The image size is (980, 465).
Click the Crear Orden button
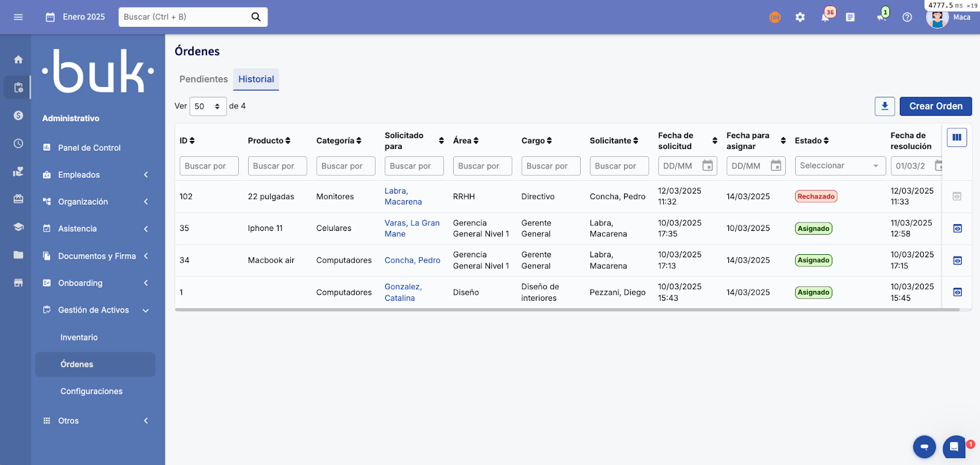click(935, 106)
